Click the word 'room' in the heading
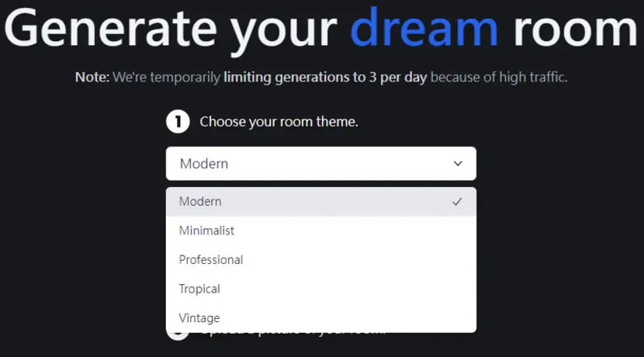The width and height of the screenshot is (644, 357). click(576, 31)
